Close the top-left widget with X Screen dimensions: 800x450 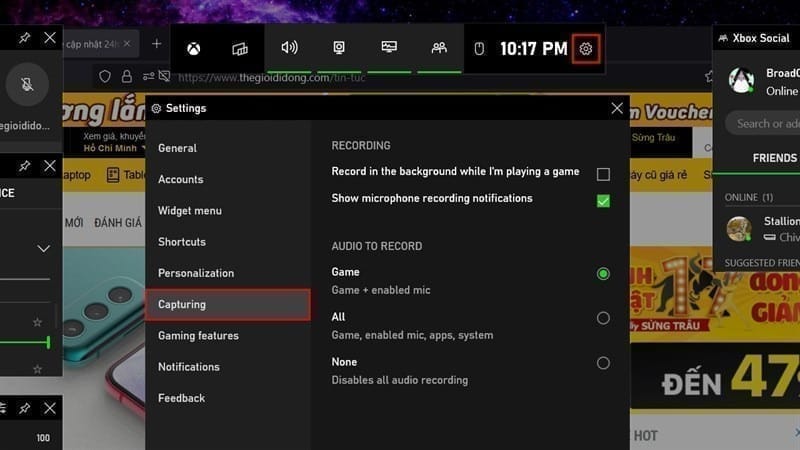click(49, 38)
